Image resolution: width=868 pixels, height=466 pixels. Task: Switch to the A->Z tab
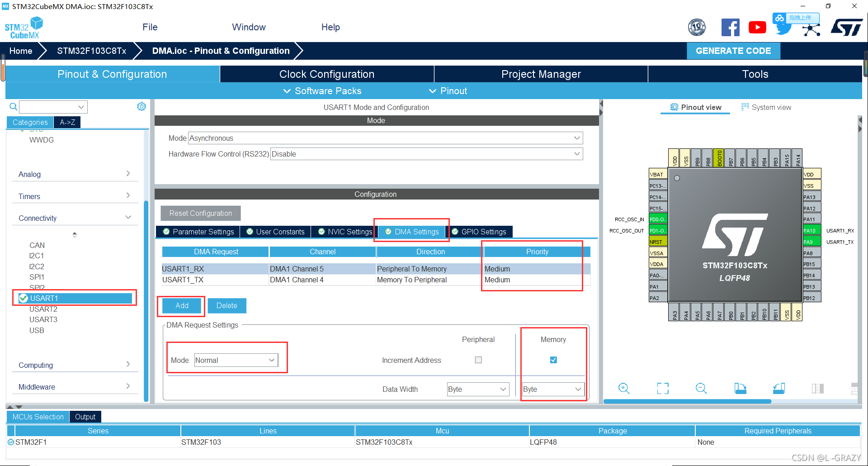click(67, 122)
